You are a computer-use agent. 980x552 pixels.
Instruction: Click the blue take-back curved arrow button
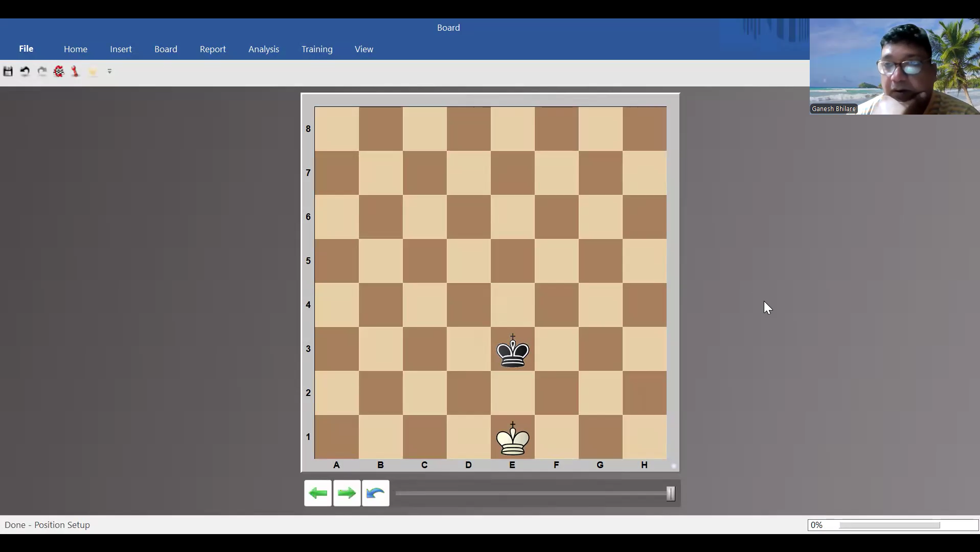(x=376, y=493)
